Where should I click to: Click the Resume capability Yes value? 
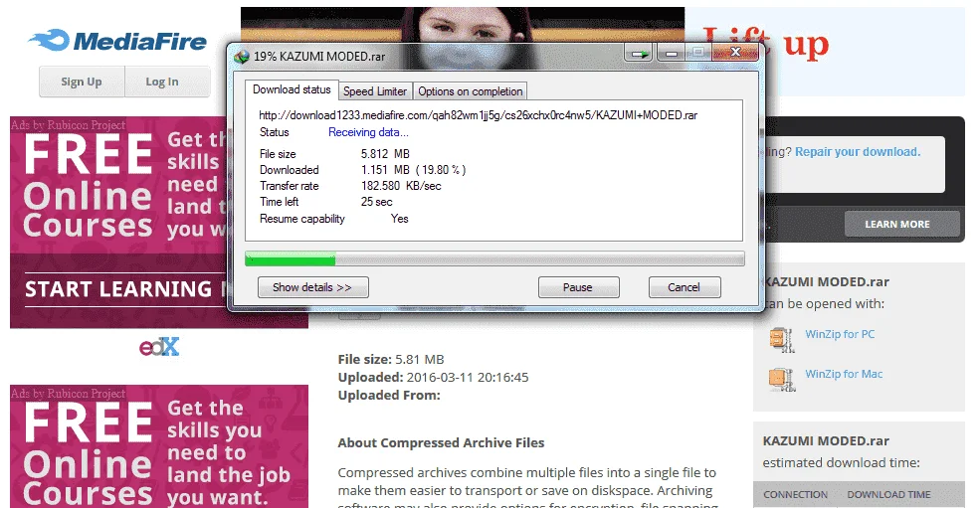click(x=399, y=219)
